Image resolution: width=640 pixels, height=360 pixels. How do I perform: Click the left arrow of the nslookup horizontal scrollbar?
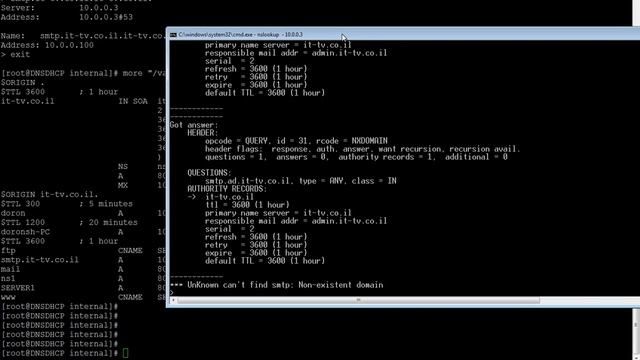pos(173,300)
